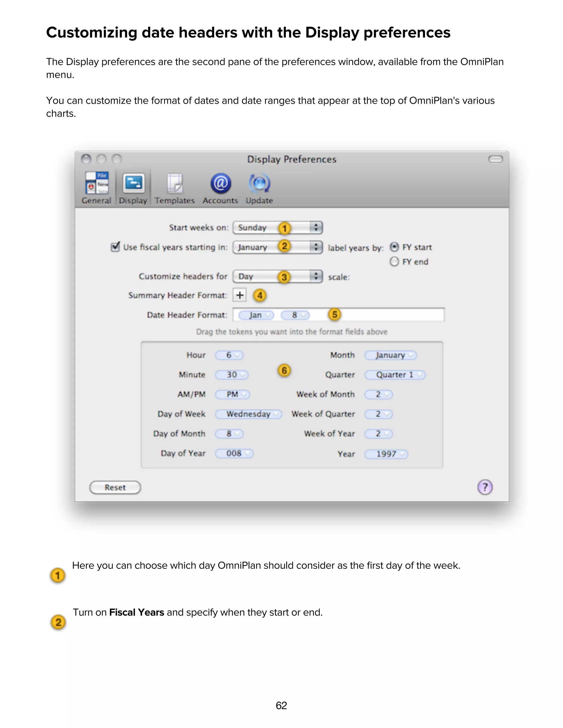The width and height of the screenshot is (563, 728).
Task: Open the Start weeks on Sunday dropdown
Action: pos(277,228)
